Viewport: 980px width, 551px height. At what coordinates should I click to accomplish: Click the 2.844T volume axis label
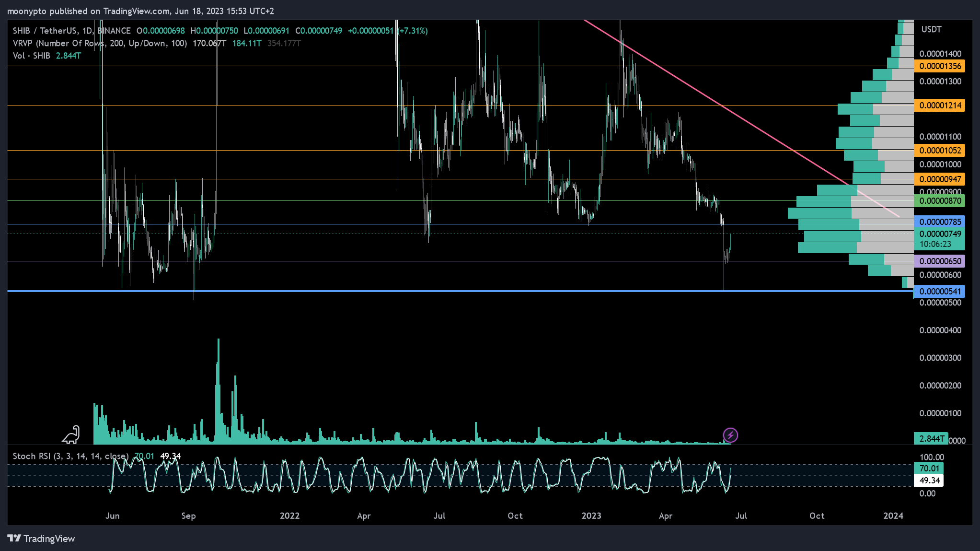pyautogui.click(x=931, y=439)
